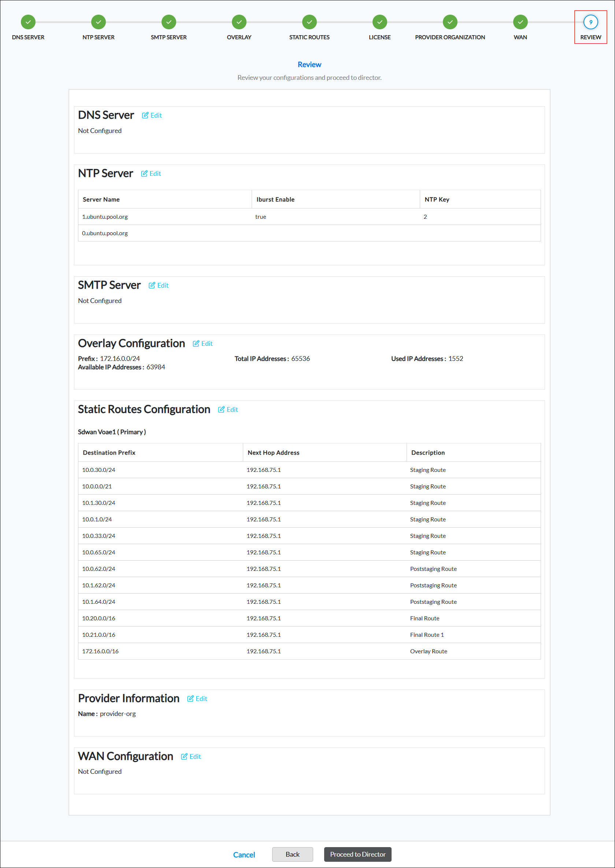Select the Overlay step circle
Screen dimensions: 615x868
point(239,22)
